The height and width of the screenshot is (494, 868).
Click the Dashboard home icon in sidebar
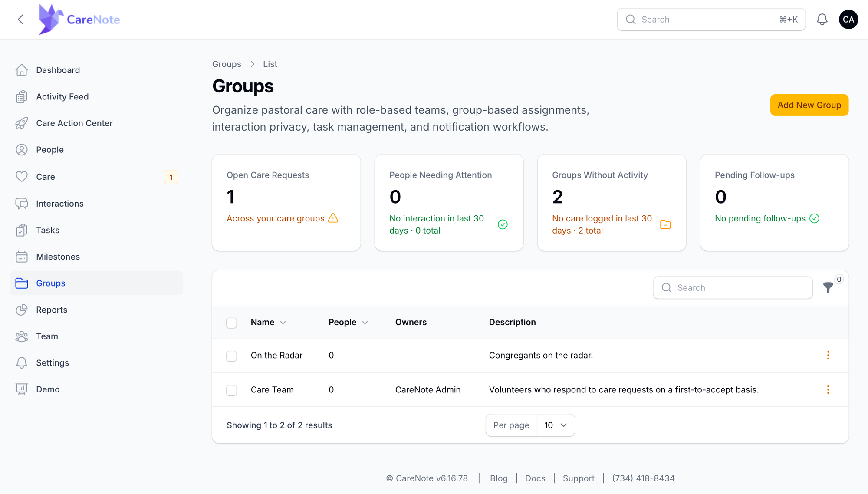click(x=22, y=70)
